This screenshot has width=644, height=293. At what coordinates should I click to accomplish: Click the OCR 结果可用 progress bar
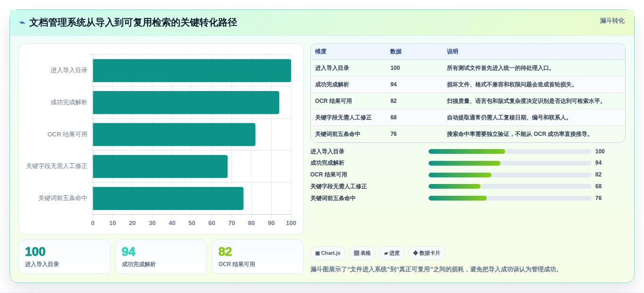pos(510,175)
